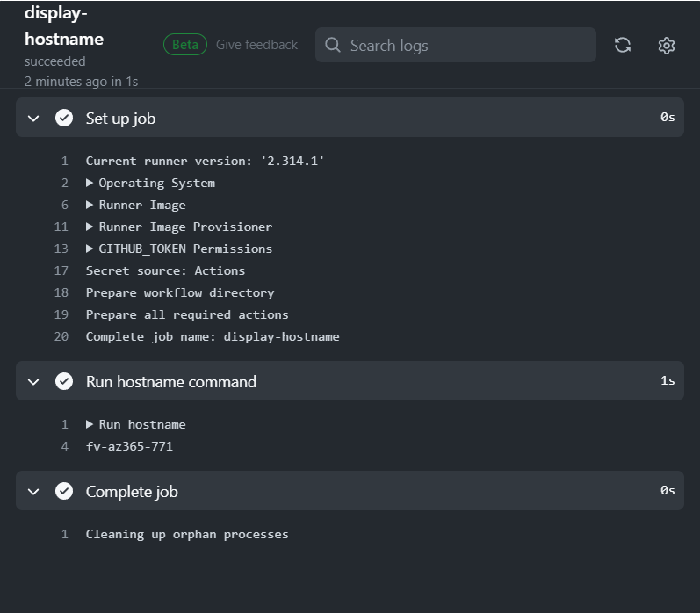Screen dimensions: 700x613
Task: Collapse the Complete job step chevron
Action: coord(33,492)
